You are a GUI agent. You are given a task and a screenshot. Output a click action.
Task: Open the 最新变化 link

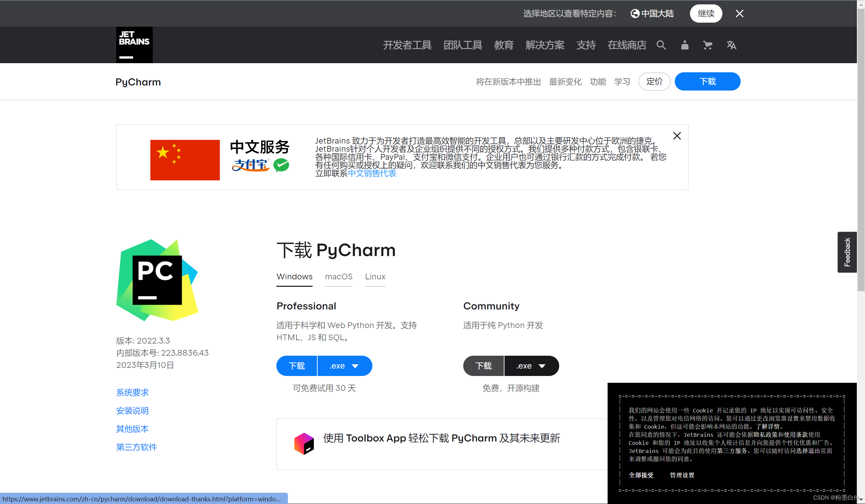pyautogui.click(x=565, y=82)
